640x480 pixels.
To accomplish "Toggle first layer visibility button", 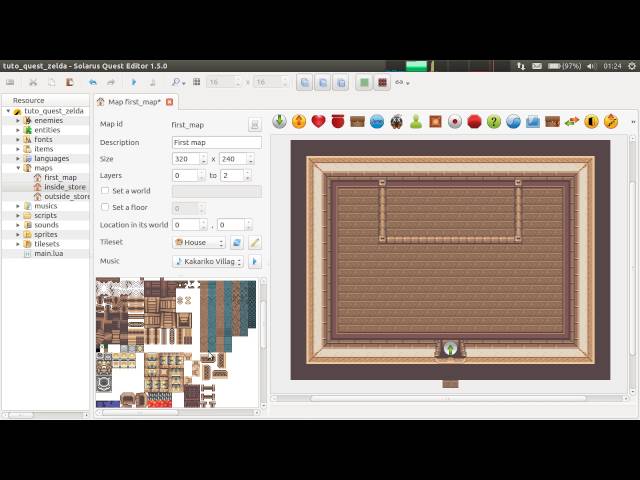I will click(x=304, y=82).
